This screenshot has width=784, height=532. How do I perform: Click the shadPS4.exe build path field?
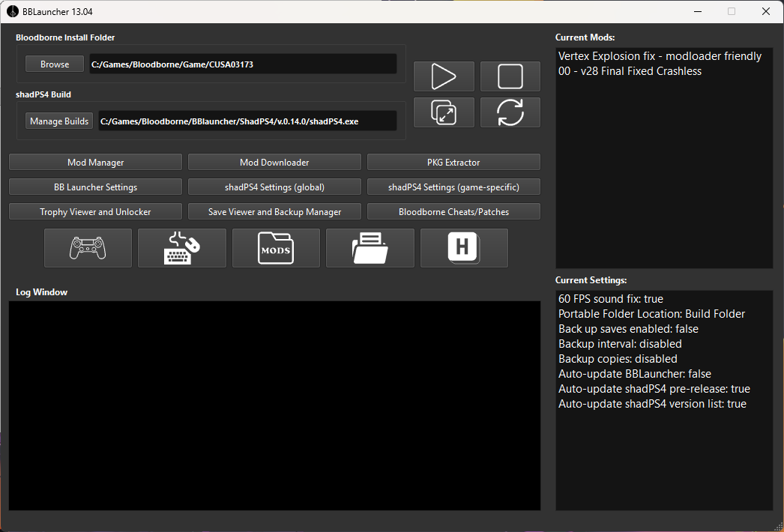pyautogui.click(x=247, y=121)
